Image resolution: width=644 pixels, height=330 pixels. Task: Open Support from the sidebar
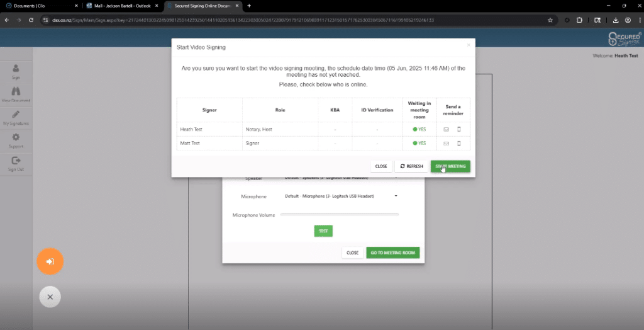pyautogui.click(x=16, y=140)
